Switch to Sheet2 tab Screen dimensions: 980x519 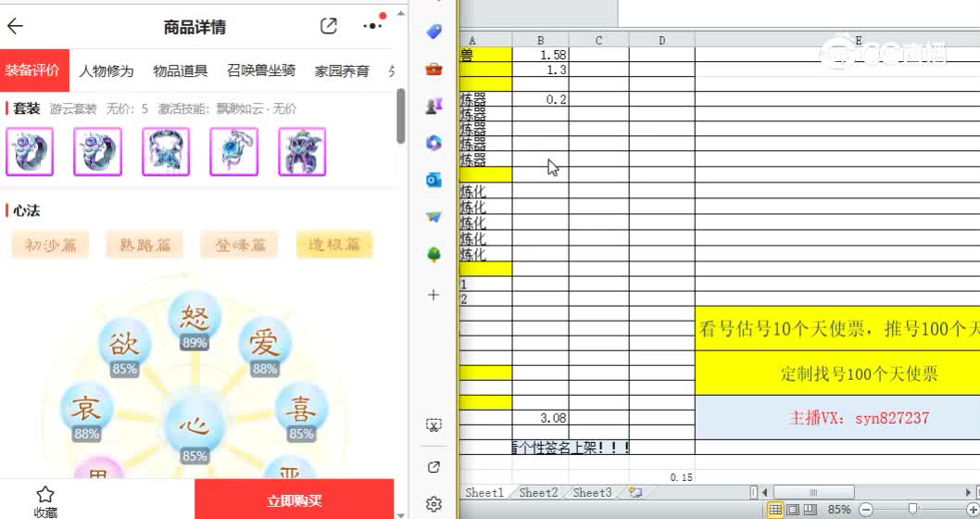(x=538, y=493)
